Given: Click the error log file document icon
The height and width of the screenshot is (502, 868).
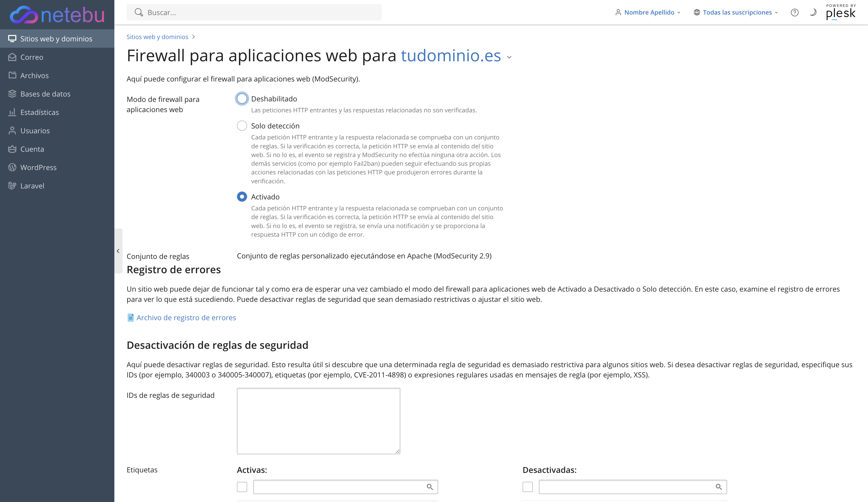Looking at the screenshot, I should coord(130,318).
